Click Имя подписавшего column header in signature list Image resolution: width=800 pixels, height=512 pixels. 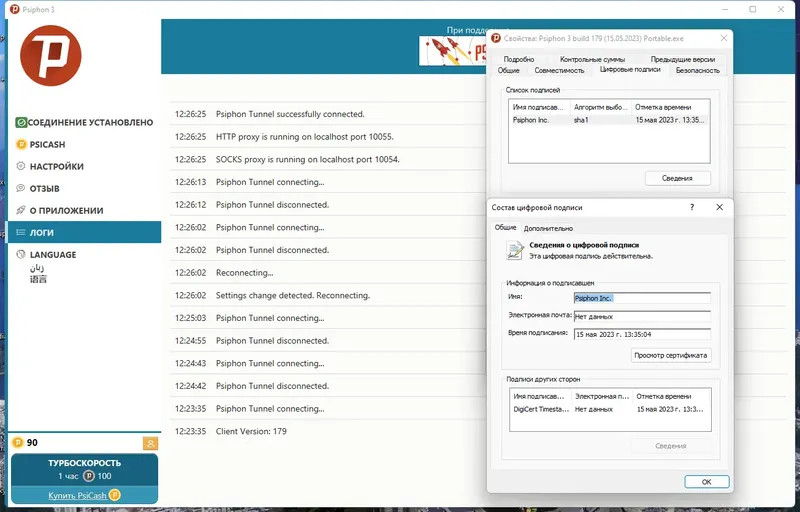pos(540,107)
